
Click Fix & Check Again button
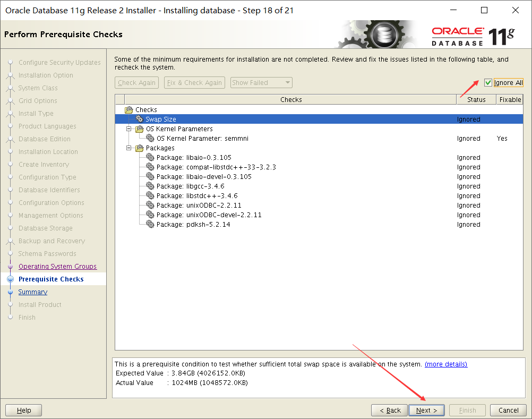pyautogui.click(x=194, y=82)
